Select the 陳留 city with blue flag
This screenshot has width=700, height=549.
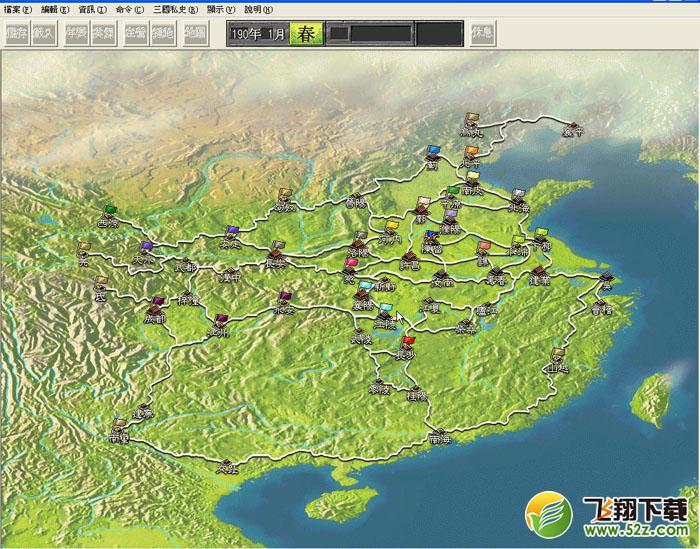click(431, 242)
